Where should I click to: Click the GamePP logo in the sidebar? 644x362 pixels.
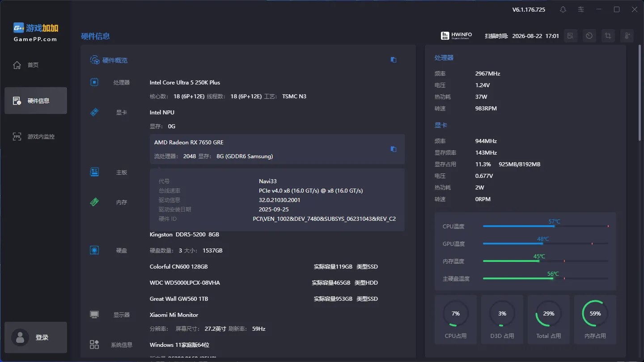[36, 32]
